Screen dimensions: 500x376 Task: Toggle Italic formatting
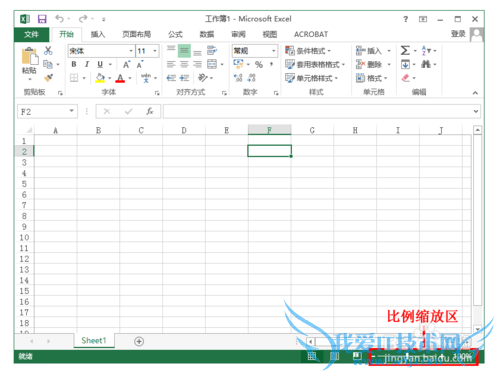pos(87,64)
